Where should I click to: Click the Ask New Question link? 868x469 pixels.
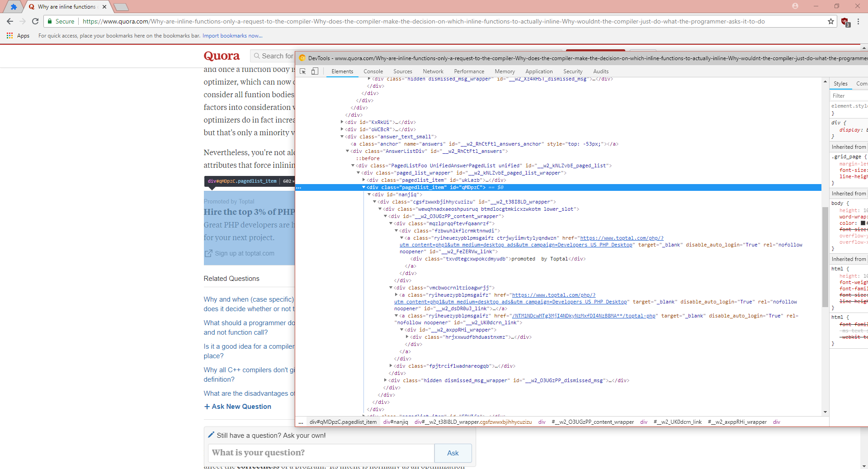[238, 407]
